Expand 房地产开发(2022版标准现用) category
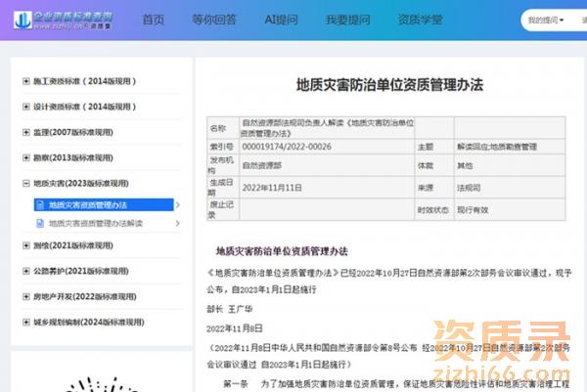The image size is (587, 392). (x=26, y=296)
